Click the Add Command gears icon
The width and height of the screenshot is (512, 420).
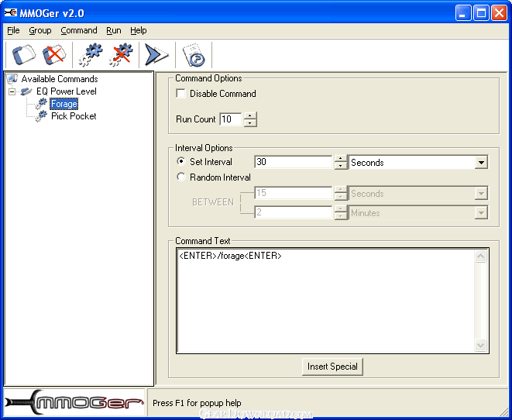point(91,54)
